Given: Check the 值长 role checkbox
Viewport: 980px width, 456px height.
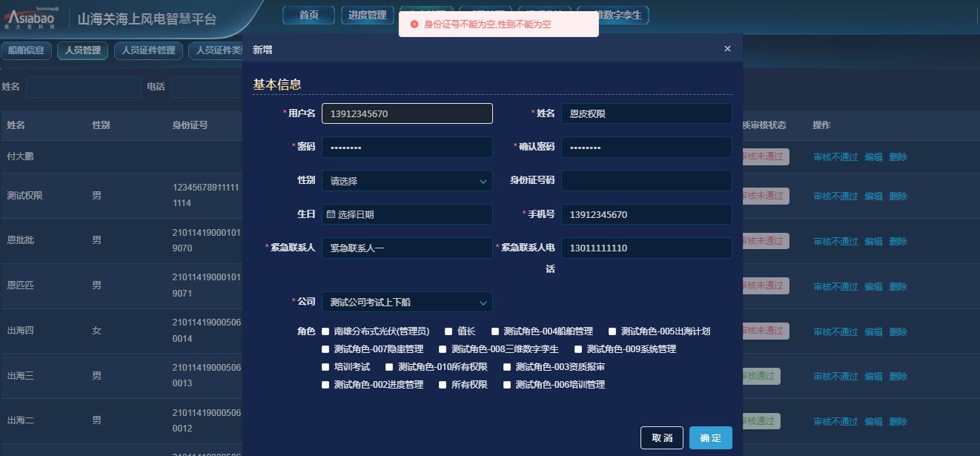Looking at the screenshot, I should 448,331.
